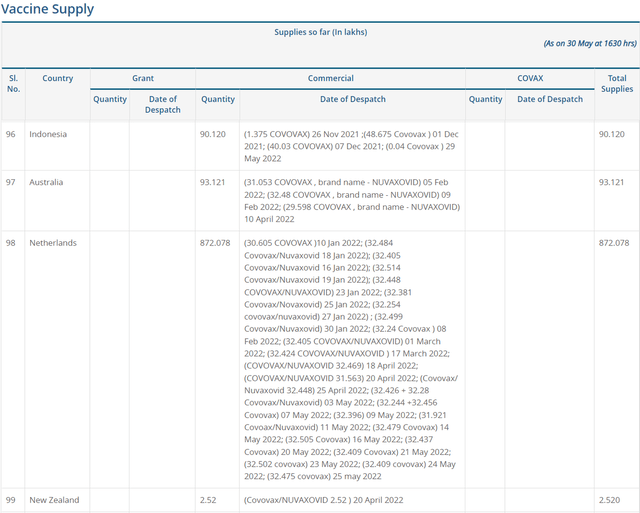This screenshot has width=640, height=513.
Task: Select the Country column header
Action: click(x=57, y=78)
